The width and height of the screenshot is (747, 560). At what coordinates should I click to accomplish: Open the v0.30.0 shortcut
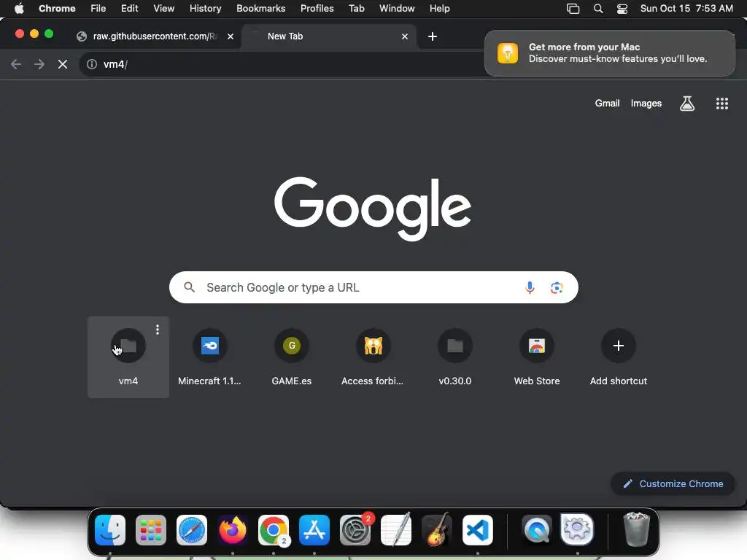pyautogui.click(x=455, y=357)
